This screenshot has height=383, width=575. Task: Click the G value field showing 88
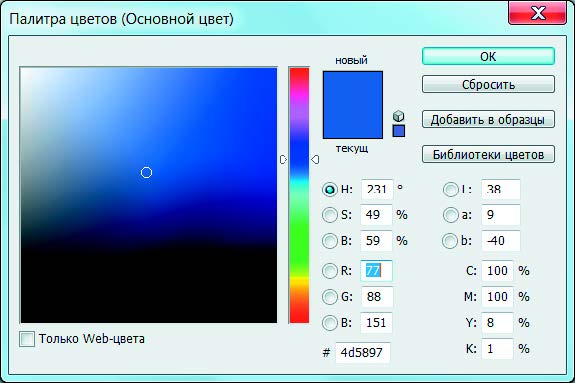[x=377, y=297]
